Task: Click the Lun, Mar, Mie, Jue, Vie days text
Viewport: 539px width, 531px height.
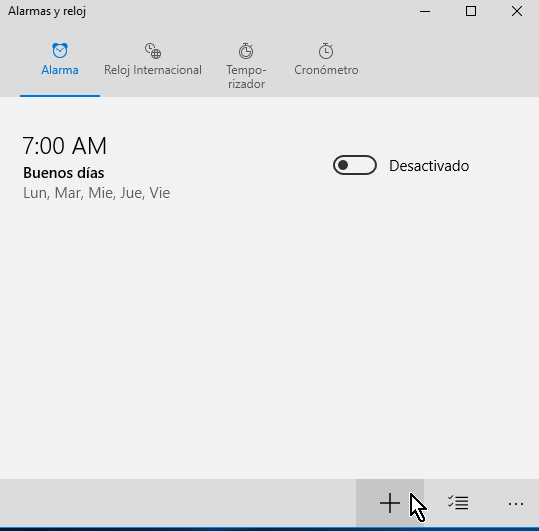Action: coord(97,193)
